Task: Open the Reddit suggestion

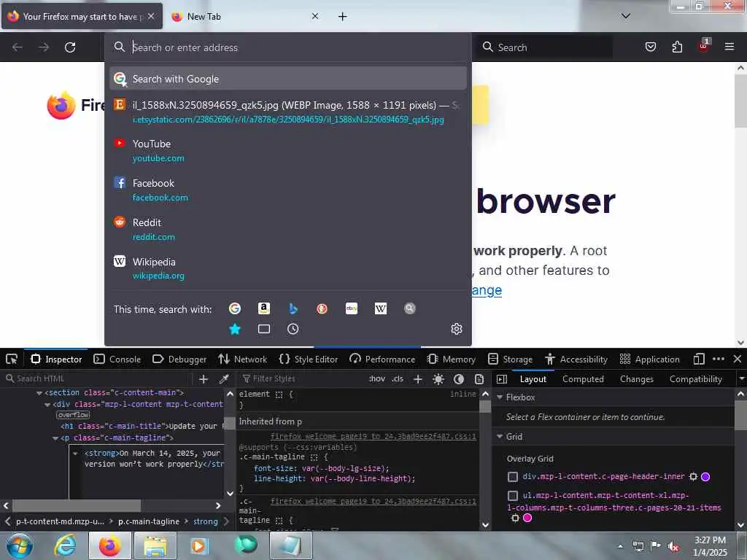Action: point(287,229)
